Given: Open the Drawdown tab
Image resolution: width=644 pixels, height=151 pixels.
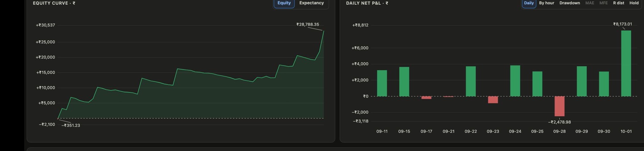Looking at the screenshot, I should pyautogui.click(x=570, y=3).
